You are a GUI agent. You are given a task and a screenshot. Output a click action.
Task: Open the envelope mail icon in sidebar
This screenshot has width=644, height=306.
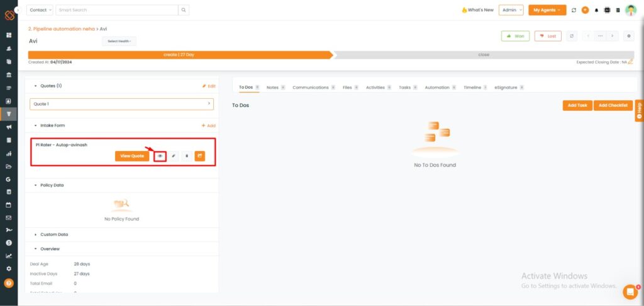(x=9, y=218)
